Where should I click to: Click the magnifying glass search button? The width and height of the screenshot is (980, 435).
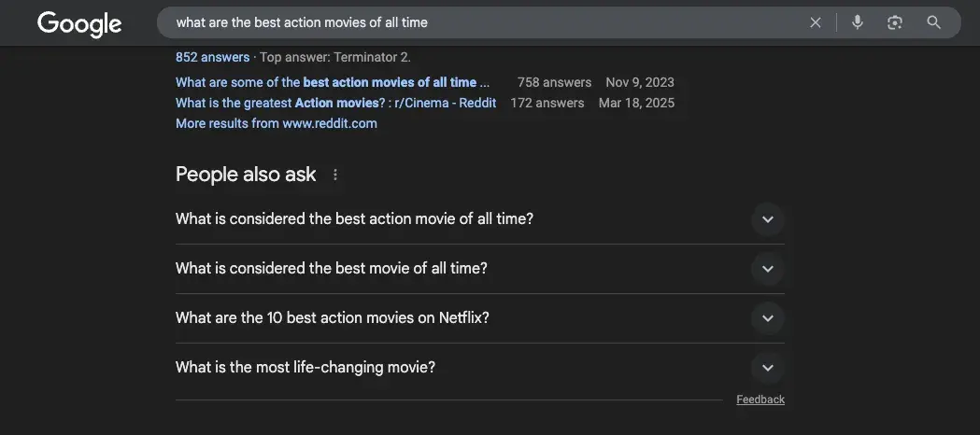click(x=933, y=22)
